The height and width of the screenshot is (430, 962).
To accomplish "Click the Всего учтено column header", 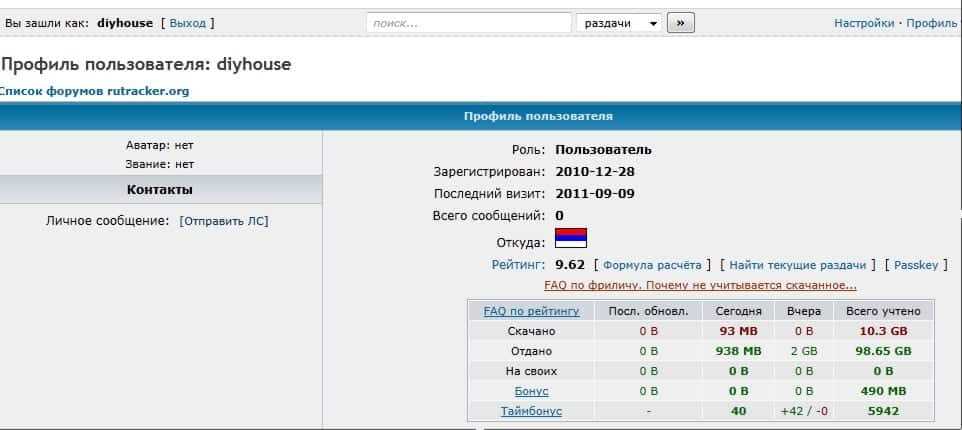I will [883, 311].
